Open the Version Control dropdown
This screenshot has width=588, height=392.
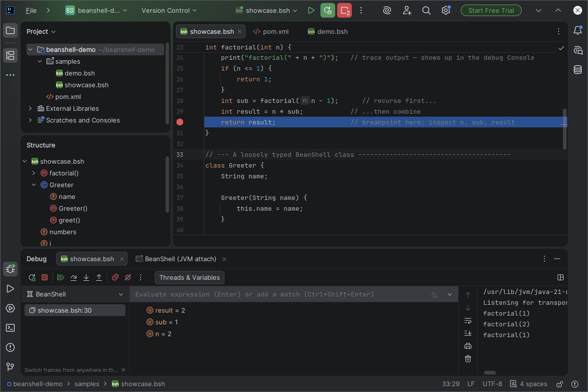(169, 10)
